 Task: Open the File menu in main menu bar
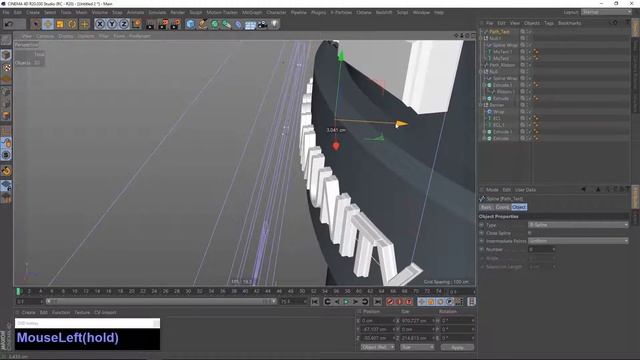(6, 13)
